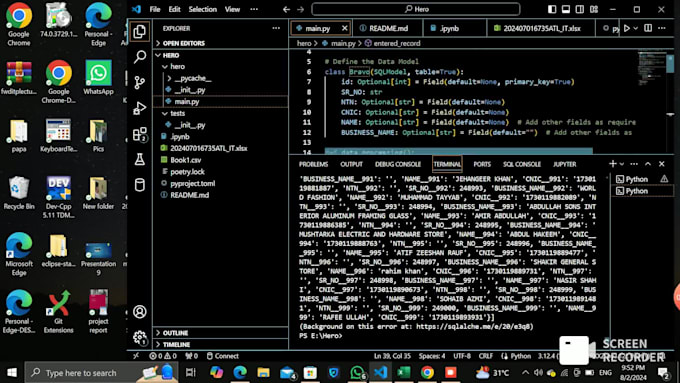Select main.py in the explorer tree
Image resolution: width=680 pixels, height=383 pixels.
click(221, 101)
